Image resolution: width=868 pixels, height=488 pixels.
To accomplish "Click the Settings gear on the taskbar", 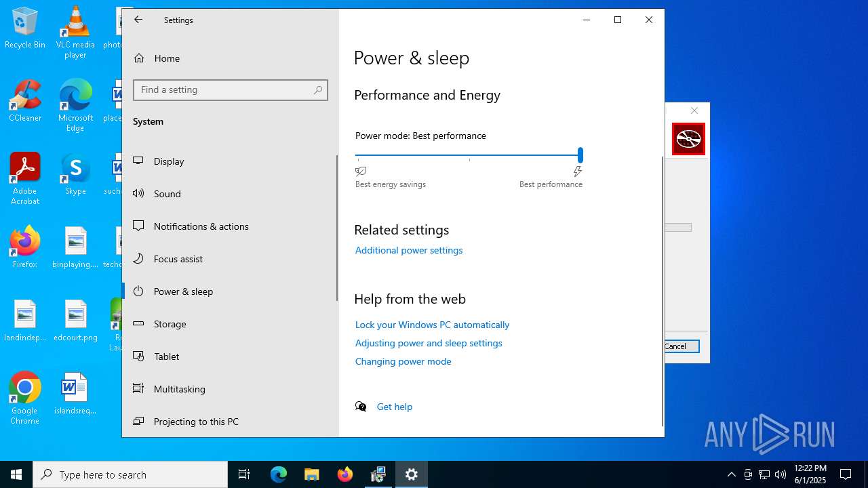I will (412, 474).
